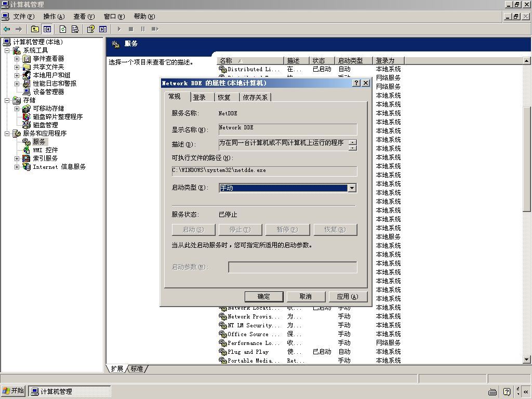532x399 pixels.
Task: Click the description field down arrow
Action: pyautogui.click(x=353, y=148)
